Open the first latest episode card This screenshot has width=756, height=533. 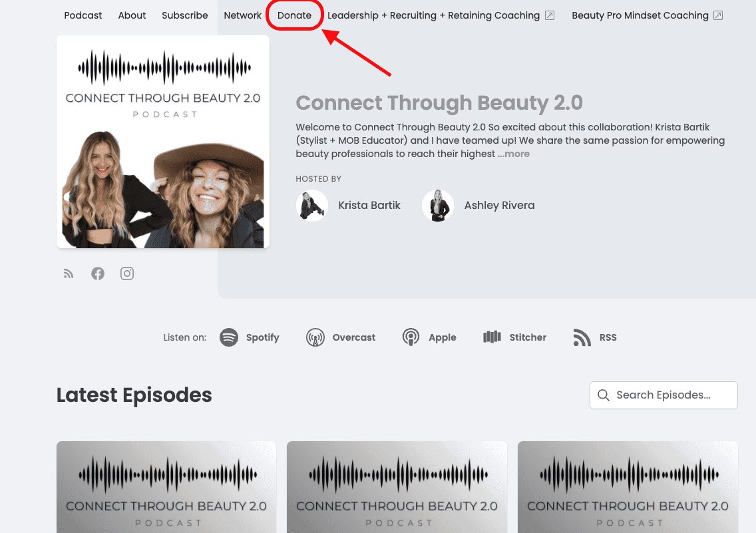(x=166, y=486)
